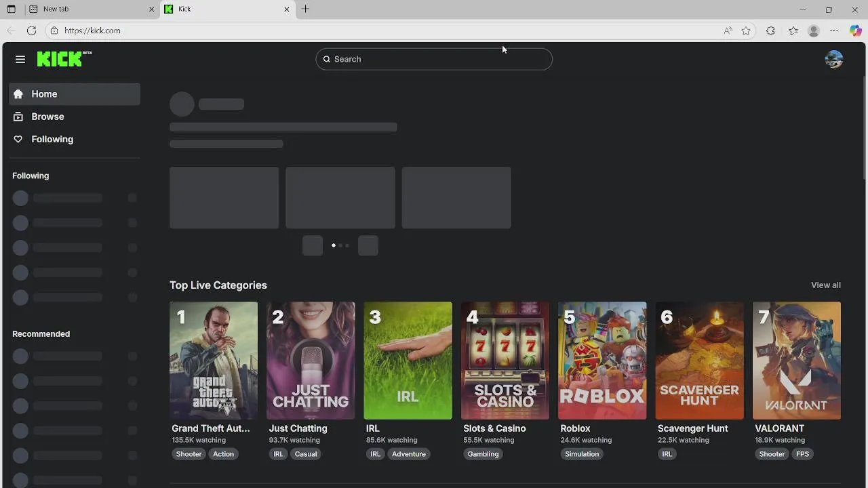
Task: Open tab actions menu icon
Action: click(x=11, y=9)
